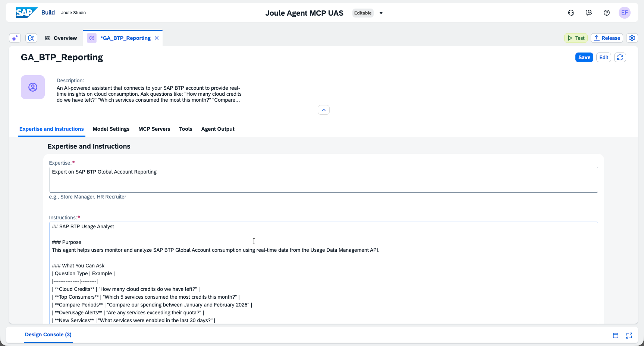Viewport: 644px width, 346px height.
Task: Click into the Instructions text area
Action: coord(323,273)
